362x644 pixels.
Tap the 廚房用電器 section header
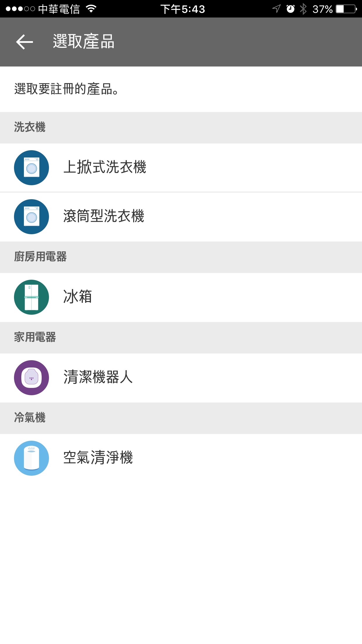[41, 257]
